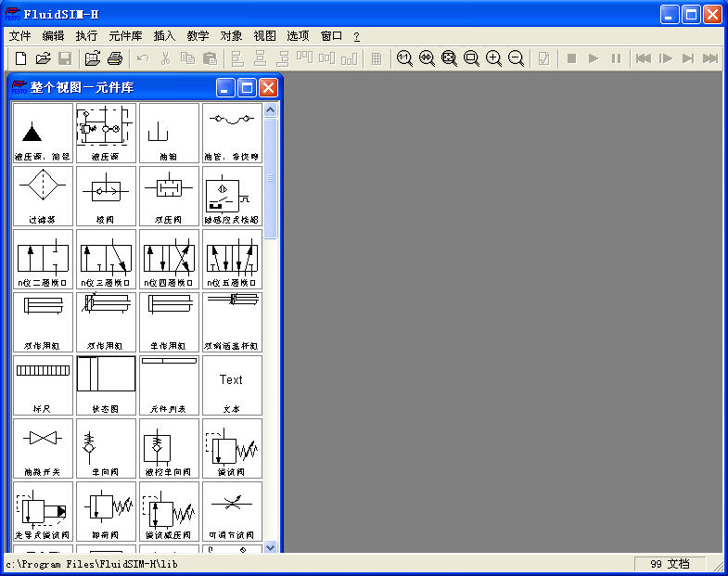Open the 教学 menu
The image size is (728, 576).
(198, 36)
